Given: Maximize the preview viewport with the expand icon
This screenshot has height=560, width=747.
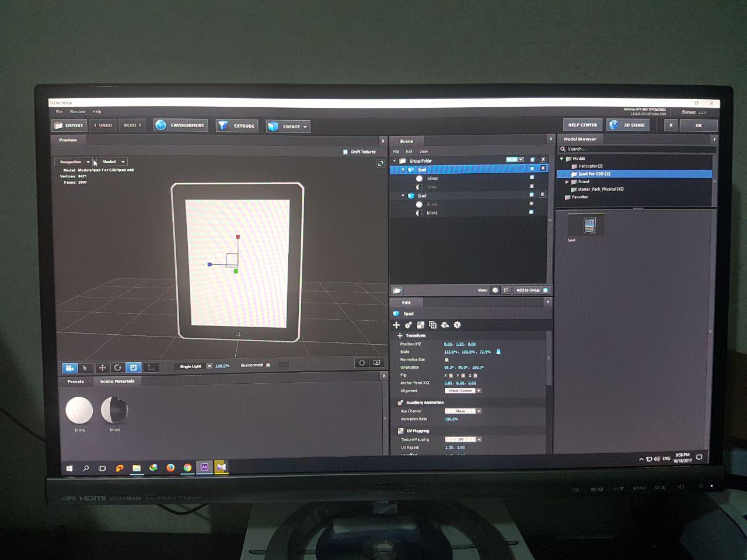Looking at the screenshot, I should pyautogui.click(x=381, y=164).
